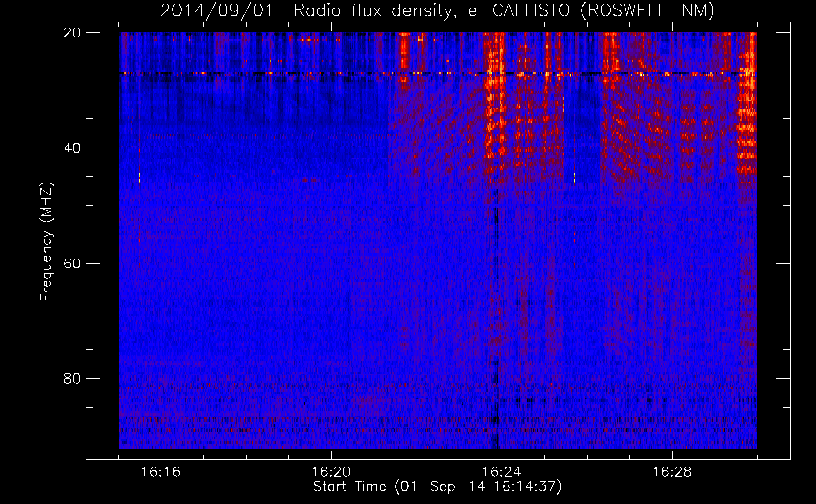Click the '60' frequency tick label
The image size is (816, 504).
(x=72, y=264)
